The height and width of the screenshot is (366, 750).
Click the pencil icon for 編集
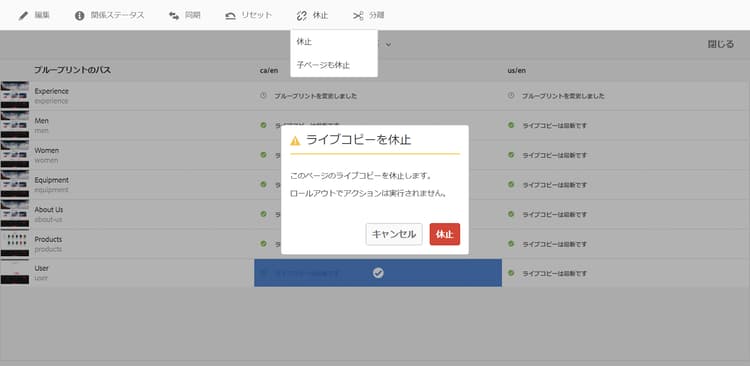pos(23,16)
